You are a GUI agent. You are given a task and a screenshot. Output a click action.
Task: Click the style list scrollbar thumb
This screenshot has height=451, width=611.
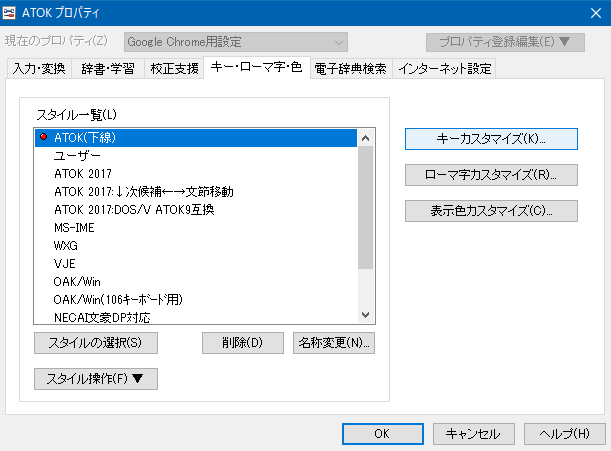tap(366, 207)
